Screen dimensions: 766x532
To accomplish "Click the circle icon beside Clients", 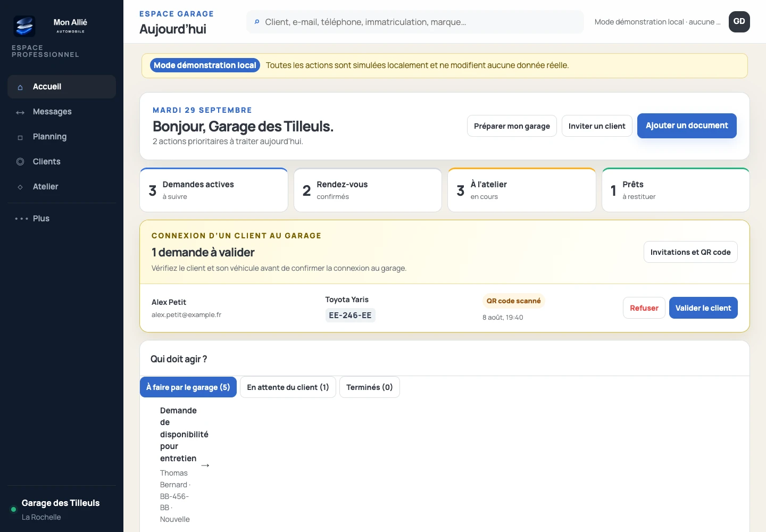I will pos(20,162).
